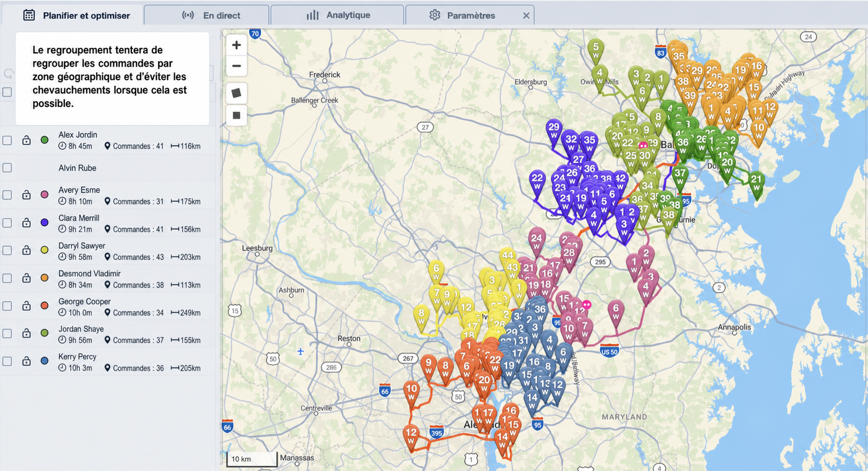Click Jordan Shaye's olive green color dot
This screenshot has height=471, width=868.
(45, 333)
